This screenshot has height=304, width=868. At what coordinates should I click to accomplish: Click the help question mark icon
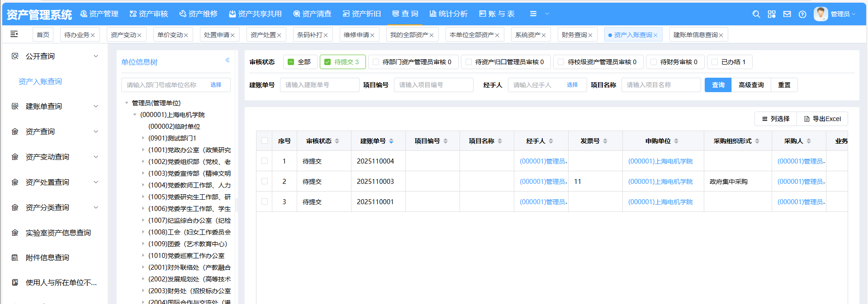(x=802, y=14)
